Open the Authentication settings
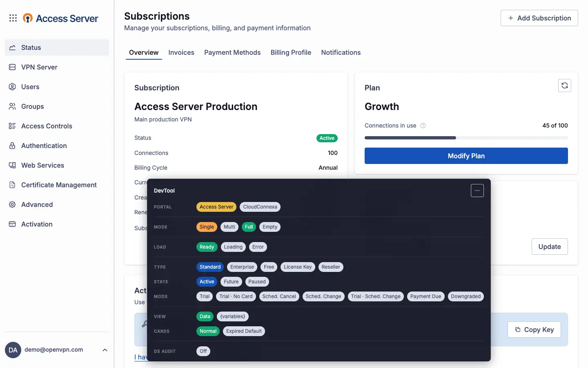The image size is (588, 368). tap(57, 146)
